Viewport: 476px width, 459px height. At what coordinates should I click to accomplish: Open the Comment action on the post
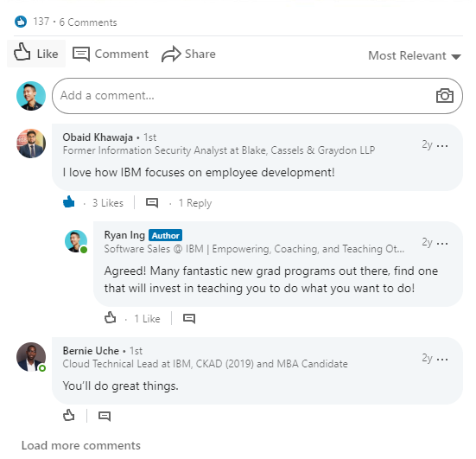pos(111,54)
